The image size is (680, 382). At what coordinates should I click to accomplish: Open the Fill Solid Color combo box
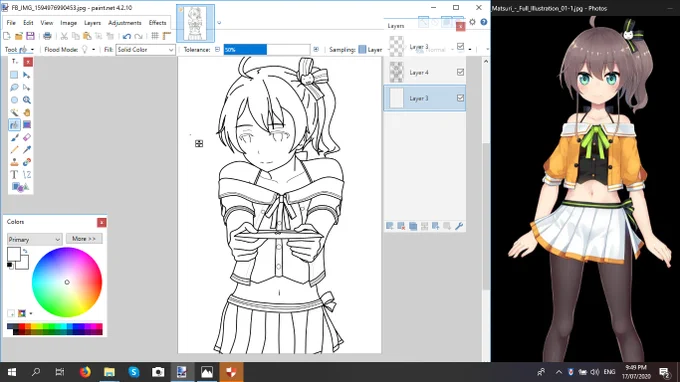click(x=145, y=49)
